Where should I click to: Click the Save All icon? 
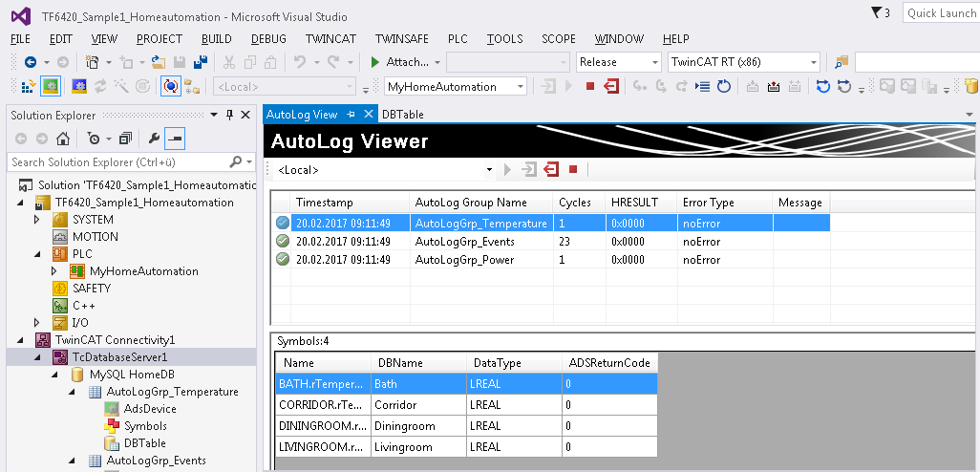[x=201, y=62]
